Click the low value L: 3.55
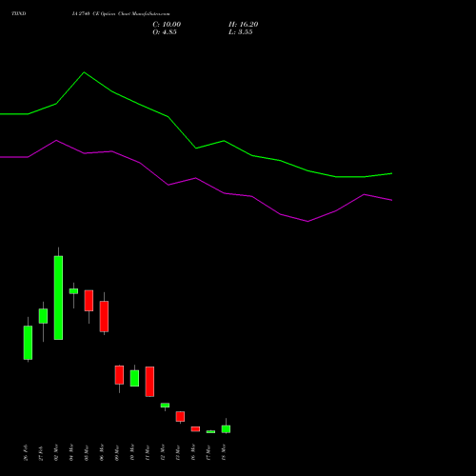476x476 pixels. point(241,32)
